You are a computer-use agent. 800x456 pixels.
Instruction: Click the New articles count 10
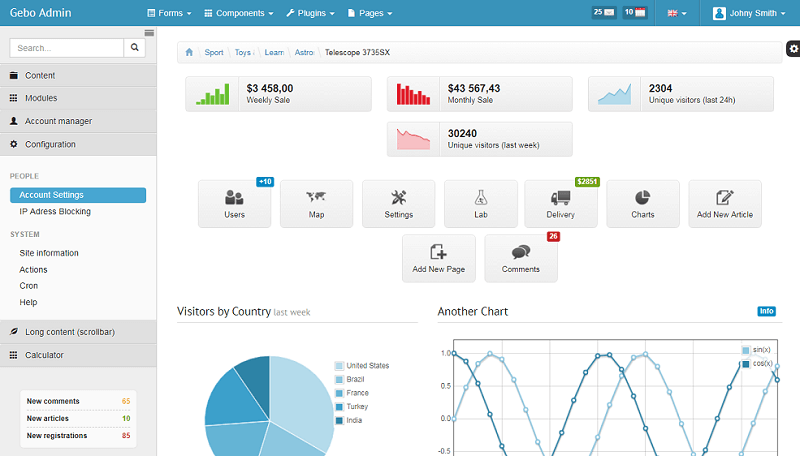click(x=126, y=418)
